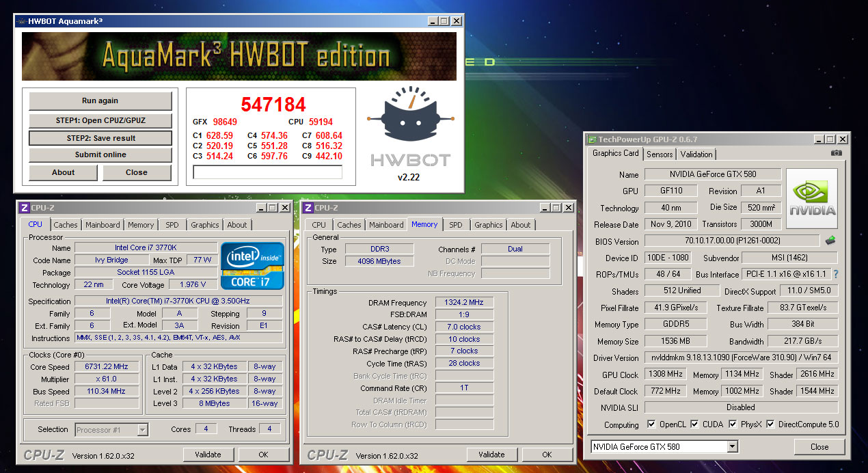Click the GPU-Z screenshot camera icon
868x473 pixels.
[837, 153]
